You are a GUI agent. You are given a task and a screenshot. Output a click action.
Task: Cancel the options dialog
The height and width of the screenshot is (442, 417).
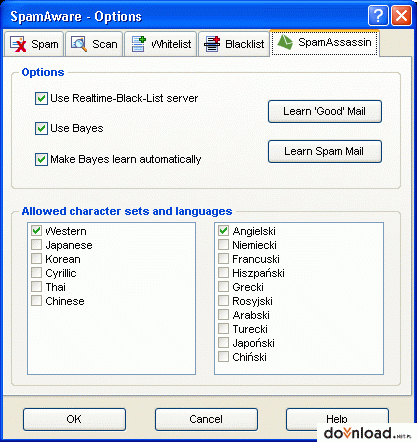pos(206,419)
